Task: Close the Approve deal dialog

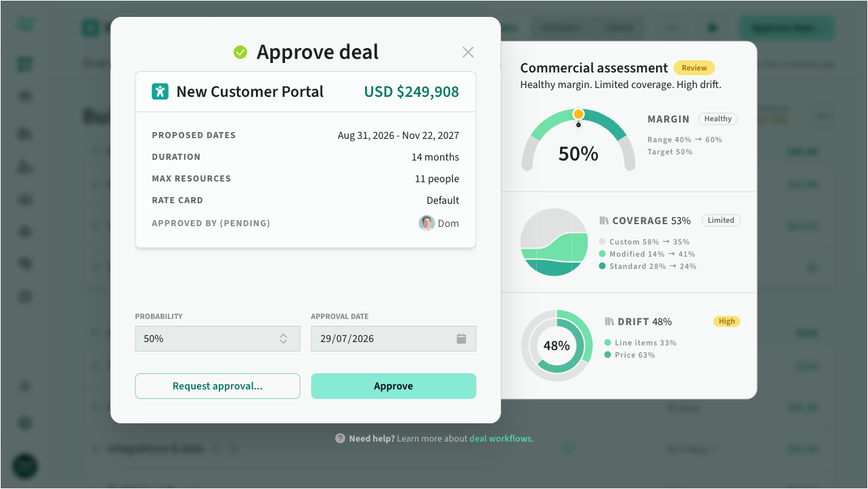Action: point(468,52)
